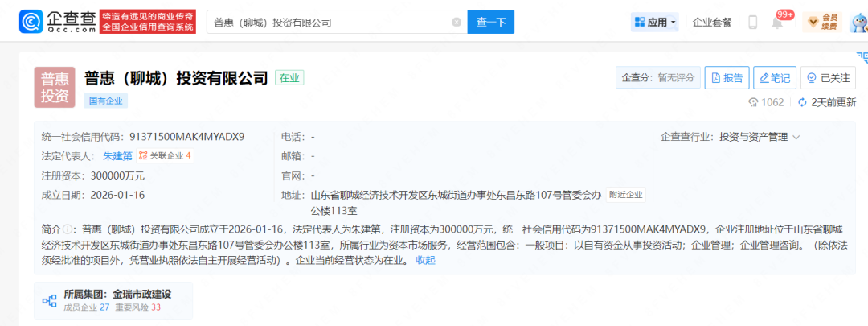Expand the 投资与资产管理 industry dropdown
The image size is (868, 326).
[x=759, y=137]
